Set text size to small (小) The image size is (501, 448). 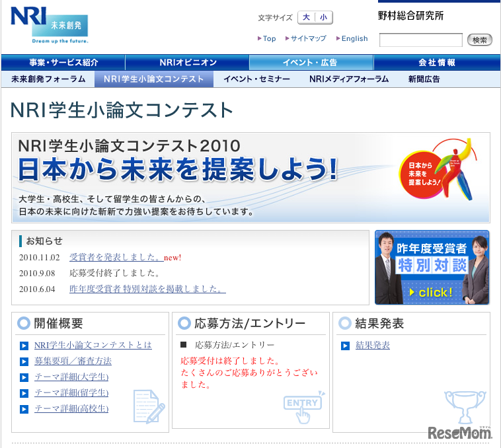323,17
